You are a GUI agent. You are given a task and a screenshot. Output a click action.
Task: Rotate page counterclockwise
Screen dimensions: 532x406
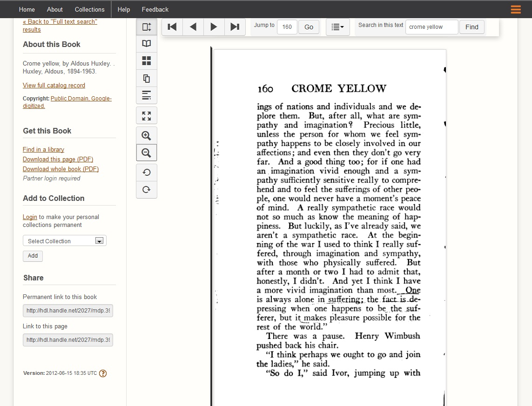click(x=147, y=173)
